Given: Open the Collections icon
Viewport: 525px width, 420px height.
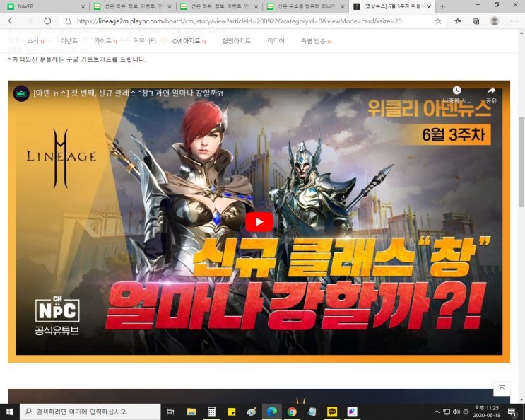Looking at the screenshot, I should [476, 21].
